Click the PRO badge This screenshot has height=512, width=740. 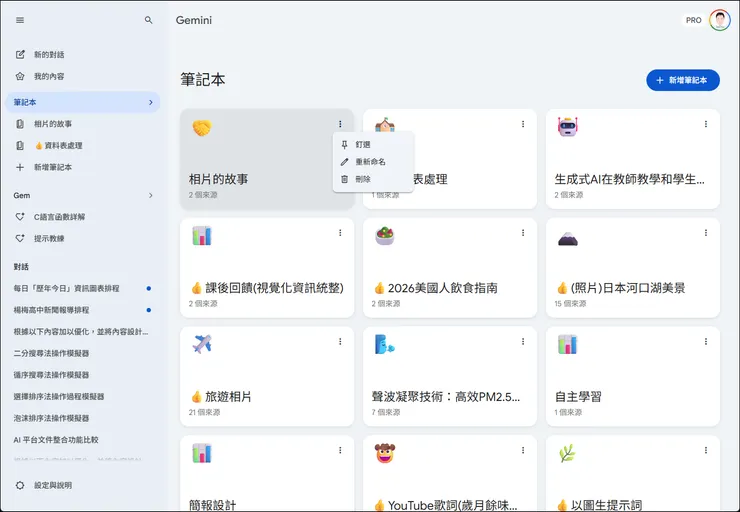click(693, 20)
